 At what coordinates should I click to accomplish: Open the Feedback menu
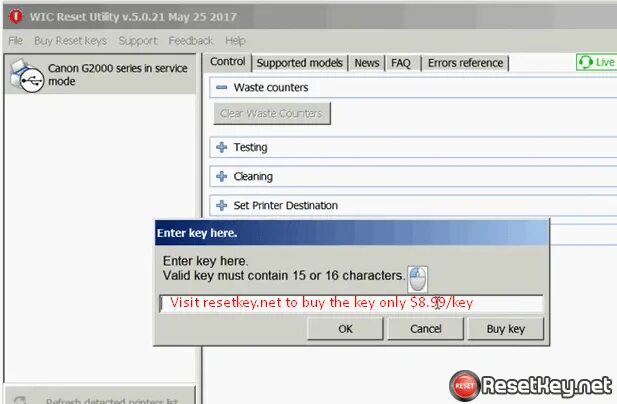pos(190,41)
